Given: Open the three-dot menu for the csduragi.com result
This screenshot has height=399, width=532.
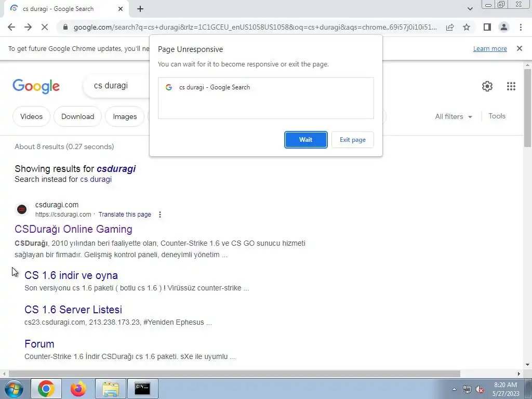Looking at the screenshot, I should click(160, 215).
